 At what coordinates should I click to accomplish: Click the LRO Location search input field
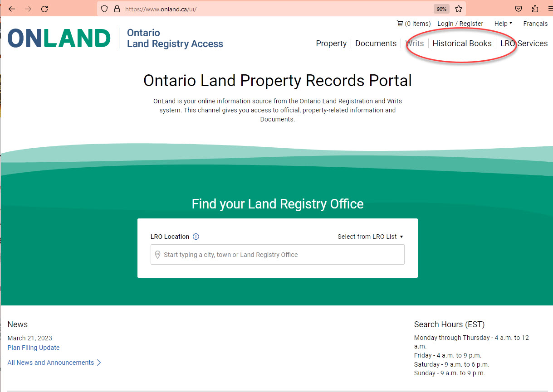[x=278, y=255]
